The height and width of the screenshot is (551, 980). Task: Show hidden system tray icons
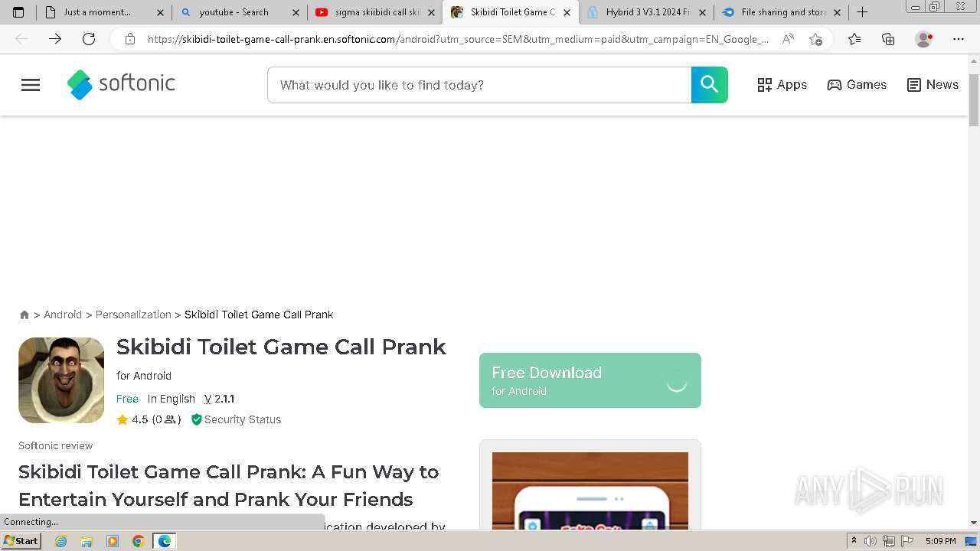tap(854, 541)
